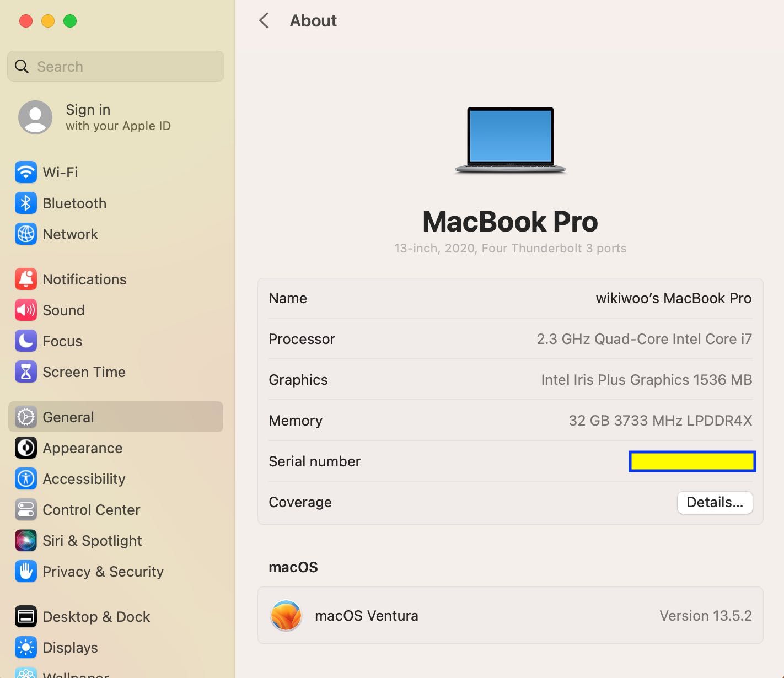This screenshot has width=784, height=678.
Task: Click the Name row label
Action: tap(288, 298)
